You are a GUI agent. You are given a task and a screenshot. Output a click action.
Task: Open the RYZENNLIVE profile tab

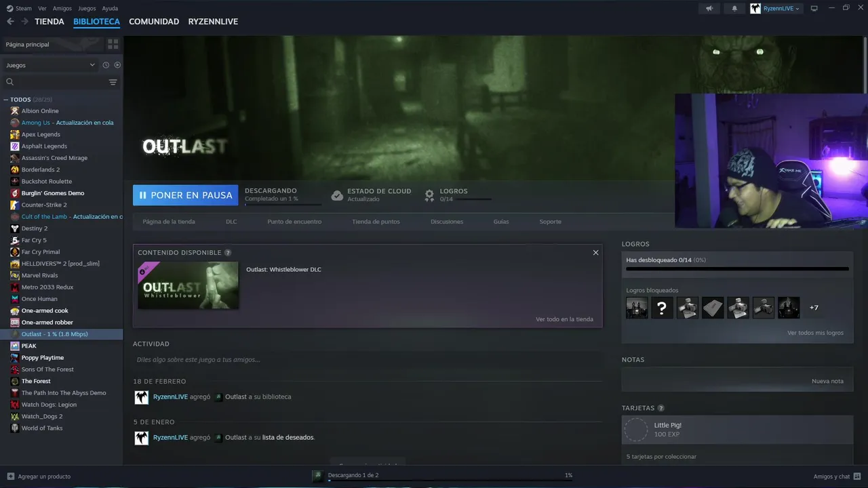[213, 22]
